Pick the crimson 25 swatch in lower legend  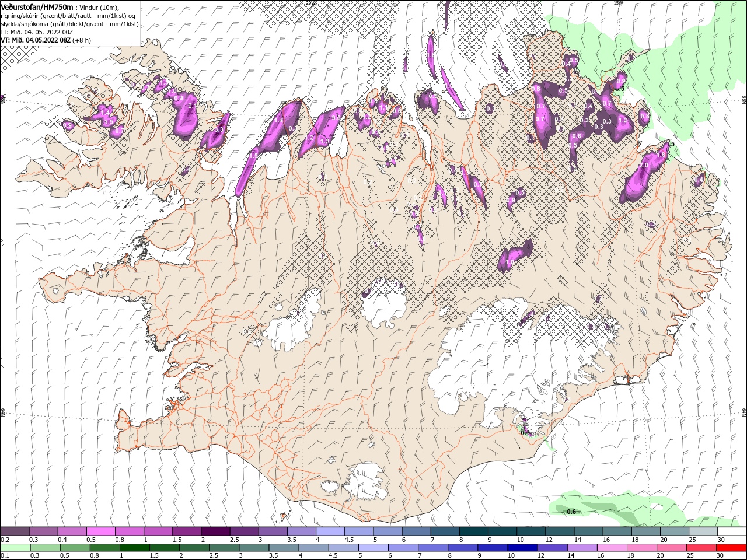pos(702,548)
